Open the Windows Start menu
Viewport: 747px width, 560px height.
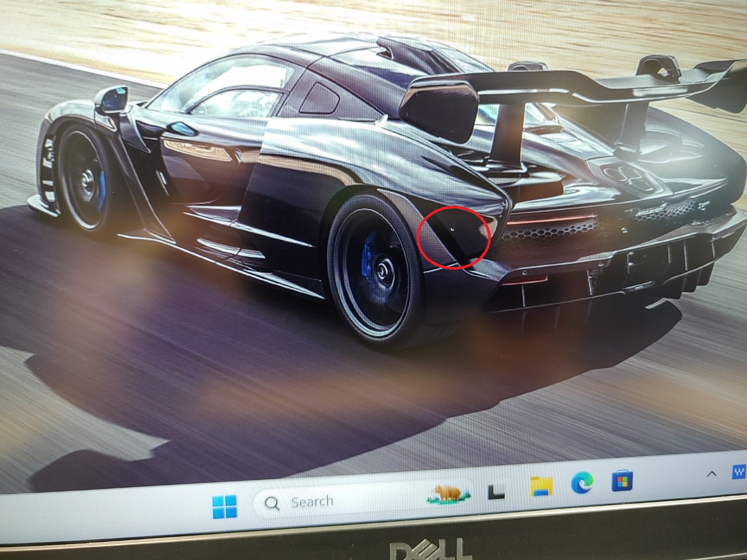tap(225, 506)
